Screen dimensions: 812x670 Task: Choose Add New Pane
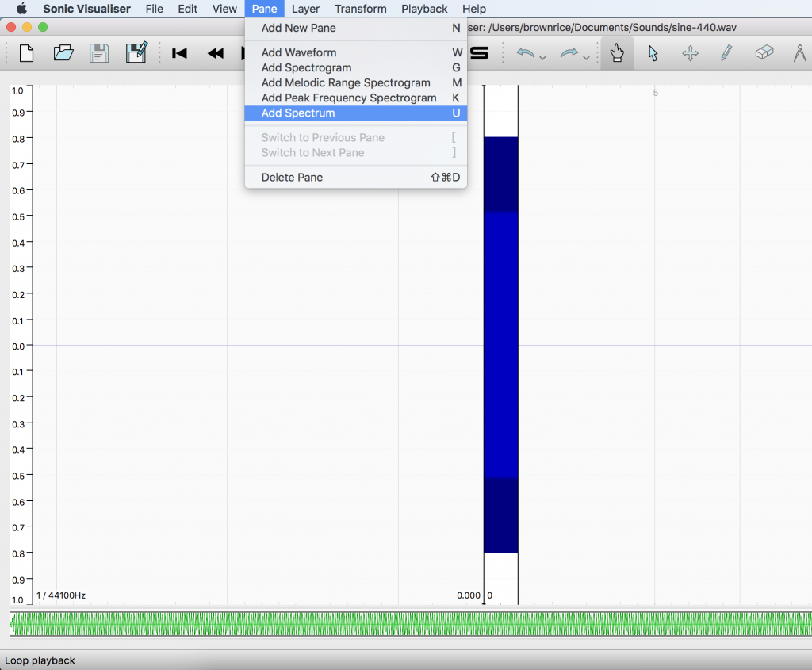point(356,28)
